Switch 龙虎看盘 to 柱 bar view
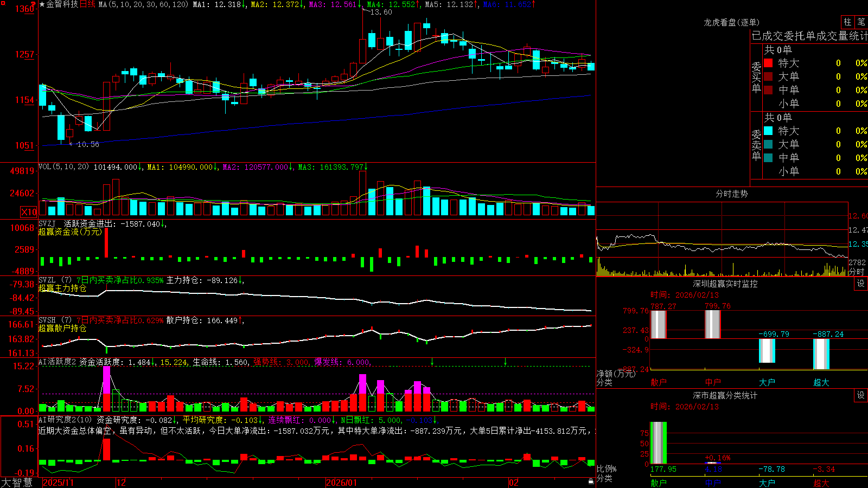Screen dimensions: 868x488 (x=847, y=22)
